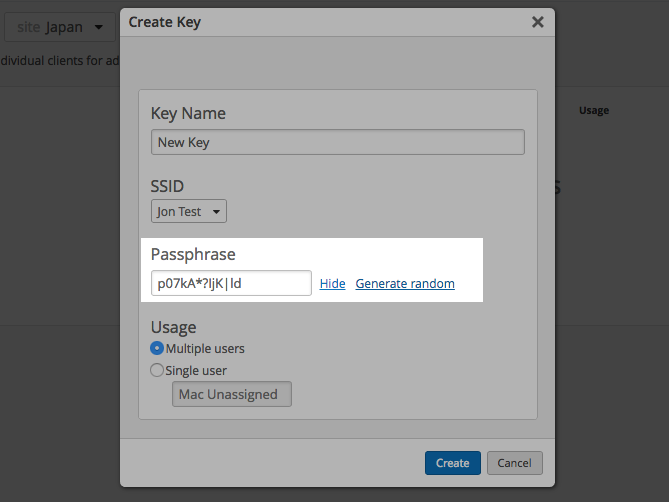Hide the passphrase using the Hide link
The image size is (669, 502).
(332, 284)
